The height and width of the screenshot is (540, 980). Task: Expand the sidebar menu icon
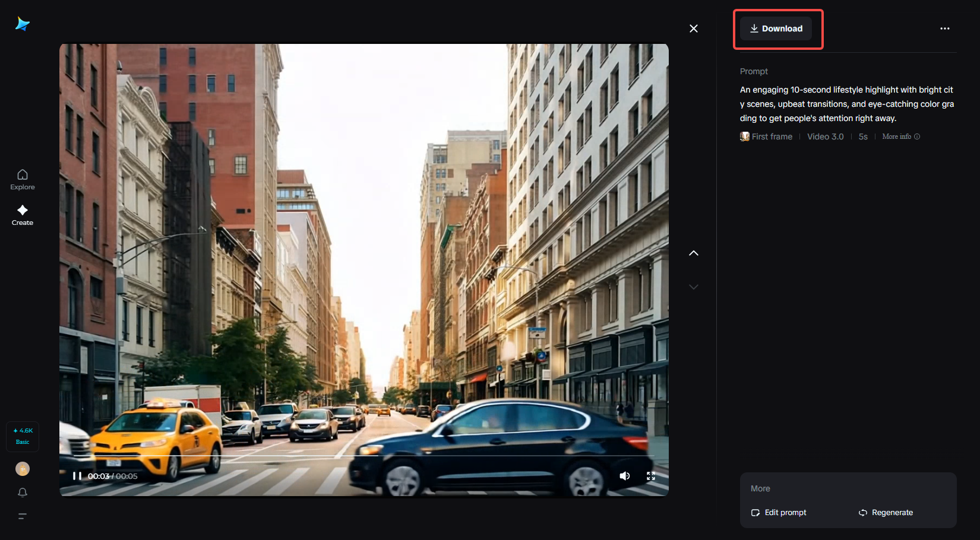point(23,516)
